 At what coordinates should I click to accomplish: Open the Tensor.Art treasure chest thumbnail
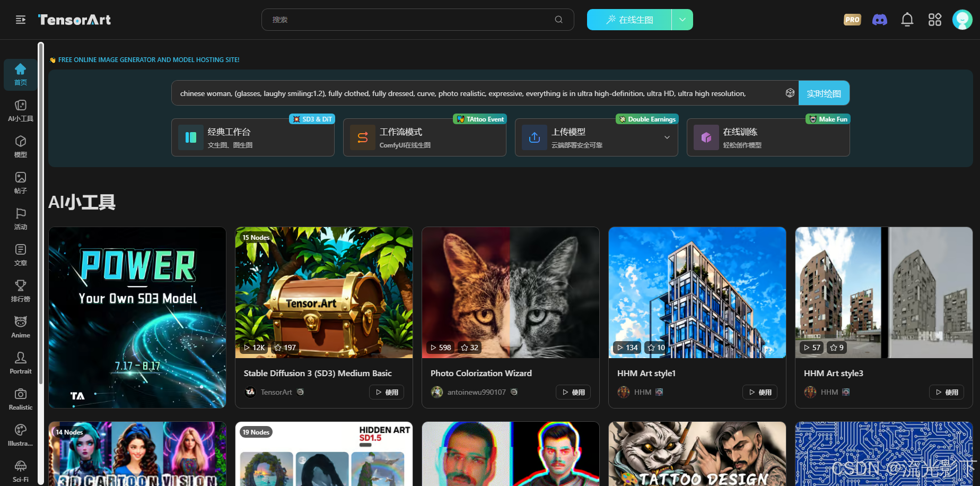(x=324, y=293)
